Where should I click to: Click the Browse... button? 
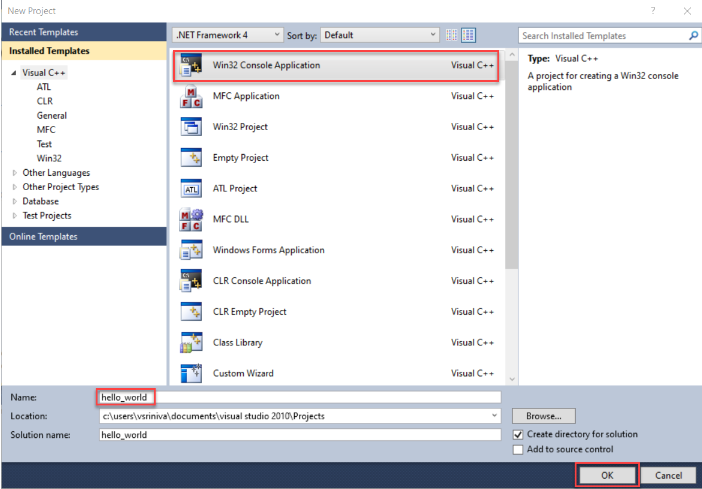[x=544, y=416]
